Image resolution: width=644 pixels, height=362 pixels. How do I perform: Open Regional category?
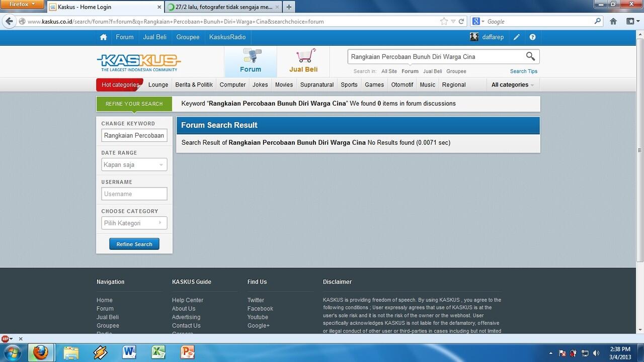coord(454,85)
